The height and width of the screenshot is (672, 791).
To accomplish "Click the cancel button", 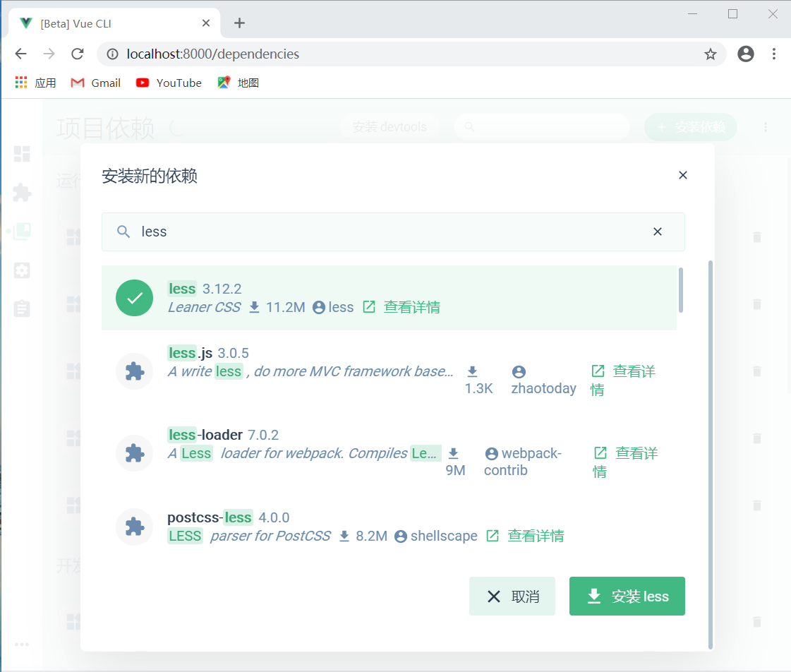I will [x=512, y=596].
